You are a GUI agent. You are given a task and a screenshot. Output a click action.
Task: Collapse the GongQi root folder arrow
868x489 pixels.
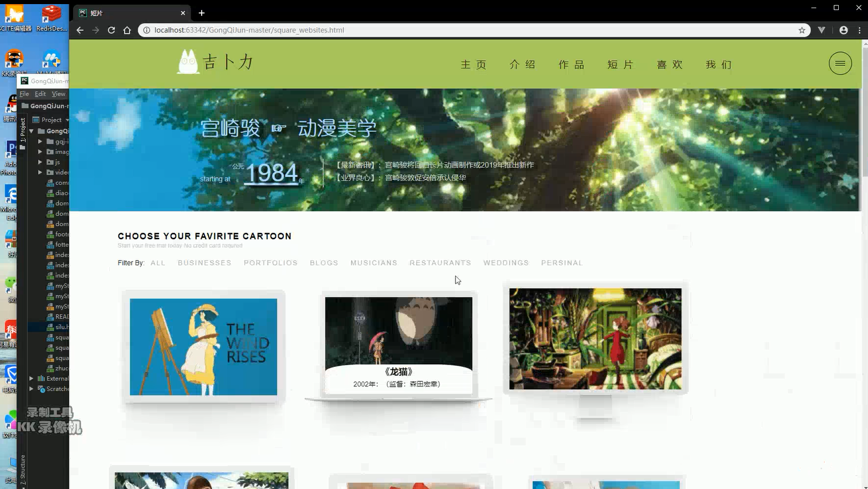[32, 131]
